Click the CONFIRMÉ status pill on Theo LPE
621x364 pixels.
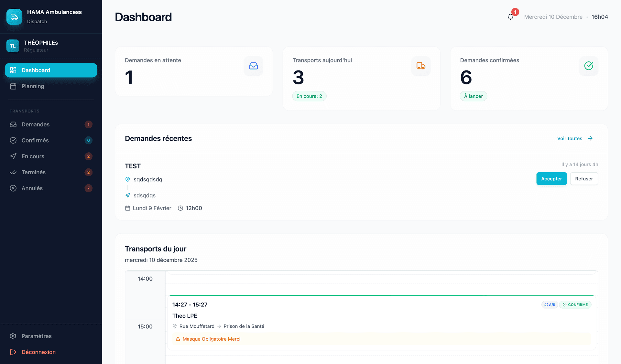[575, 305]
